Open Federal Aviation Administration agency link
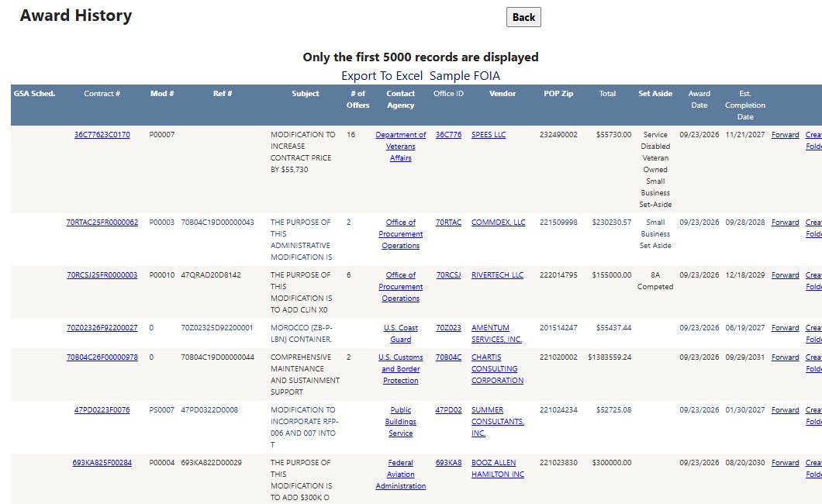 point(400,475)
